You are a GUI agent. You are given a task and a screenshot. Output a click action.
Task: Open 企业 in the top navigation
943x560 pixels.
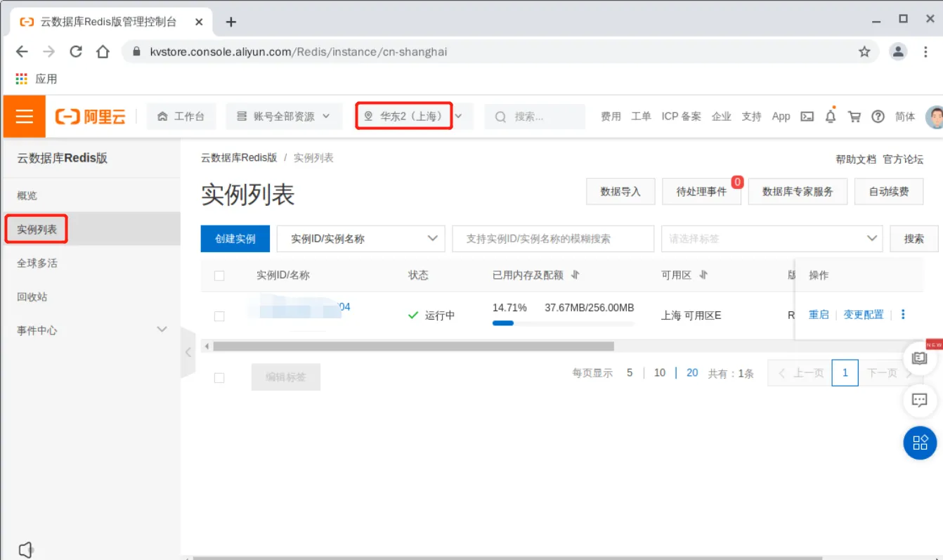[x=722, y=117]
